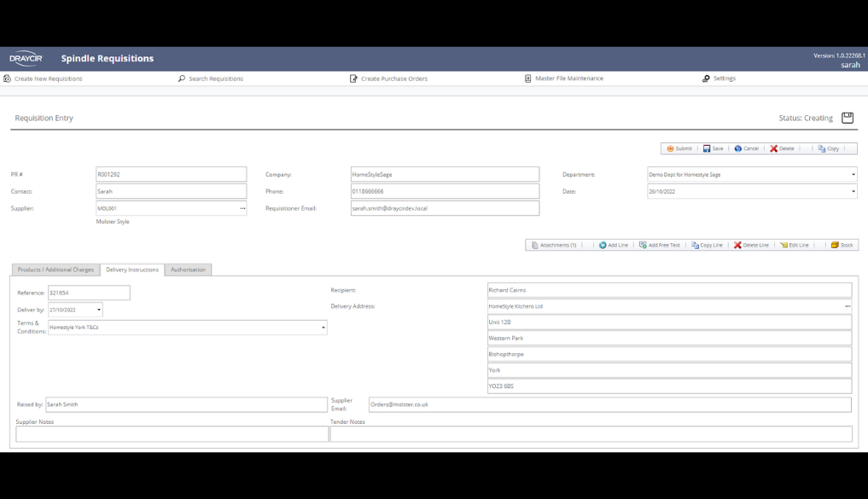Click the Unit 12B address field
The height and width of the screenshot is (499, 868).
(669, 322)
